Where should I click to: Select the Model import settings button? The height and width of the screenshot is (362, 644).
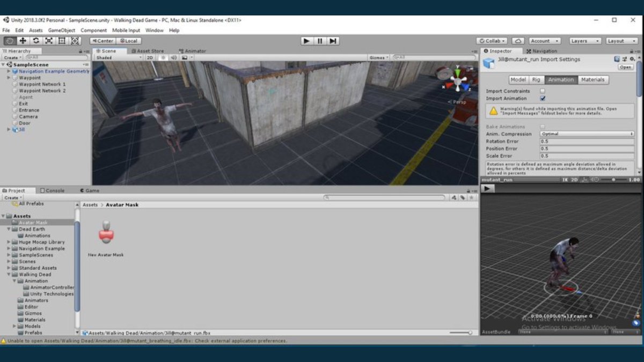(x=518, y=79)
